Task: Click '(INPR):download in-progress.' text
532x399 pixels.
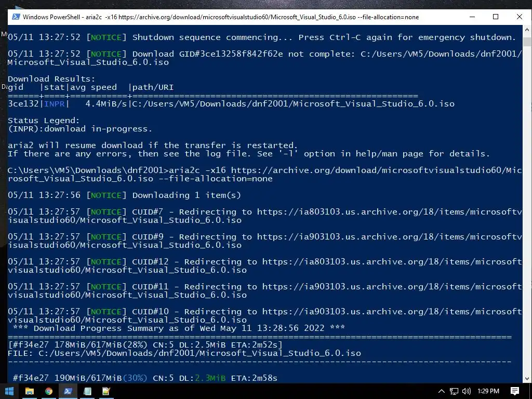Action: point(80,129)
